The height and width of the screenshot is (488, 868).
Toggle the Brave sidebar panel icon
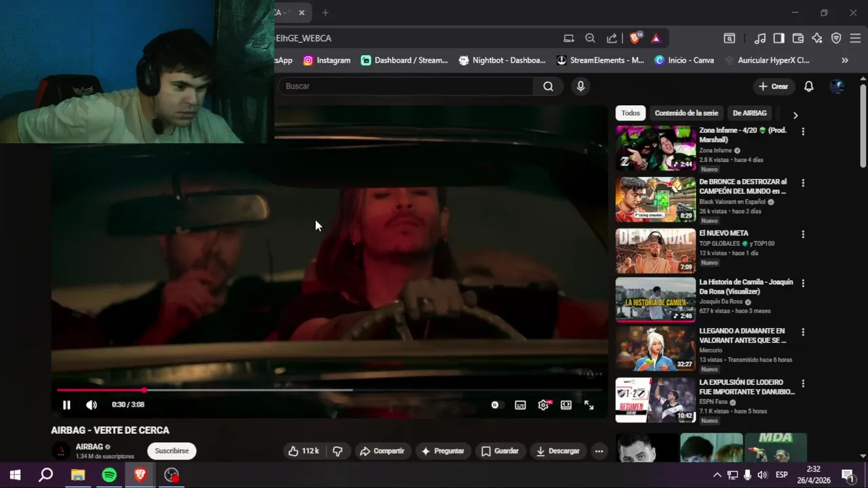coord(779,38)
